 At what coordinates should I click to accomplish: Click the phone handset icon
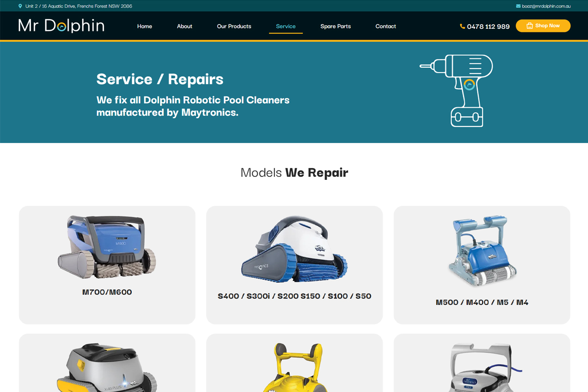[462, 26]
